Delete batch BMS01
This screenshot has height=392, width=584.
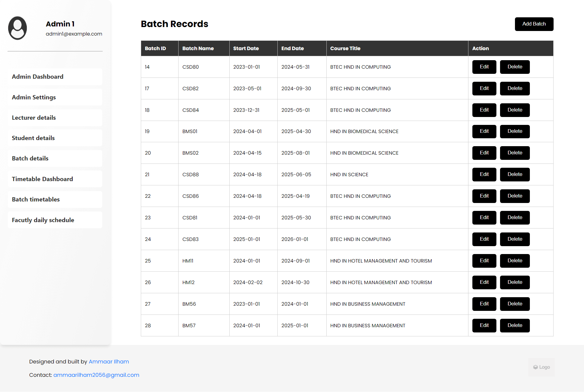(x=515, y=131)
